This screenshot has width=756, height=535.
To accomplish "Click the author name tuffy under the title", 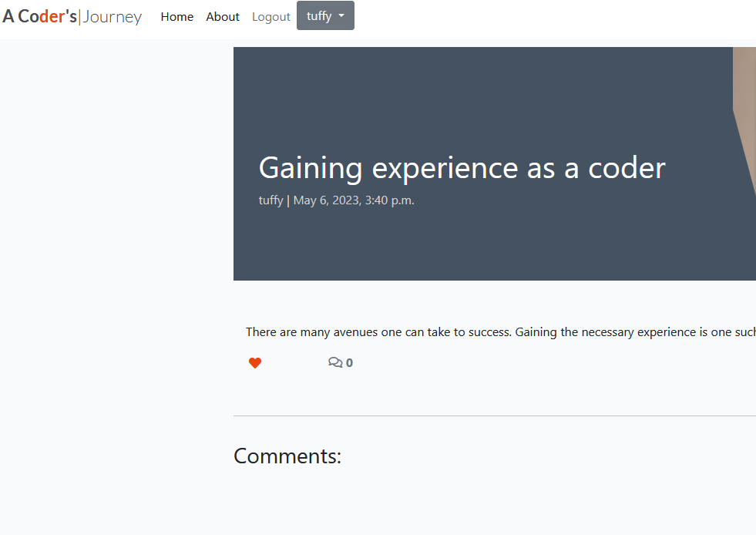I will 270,200.
